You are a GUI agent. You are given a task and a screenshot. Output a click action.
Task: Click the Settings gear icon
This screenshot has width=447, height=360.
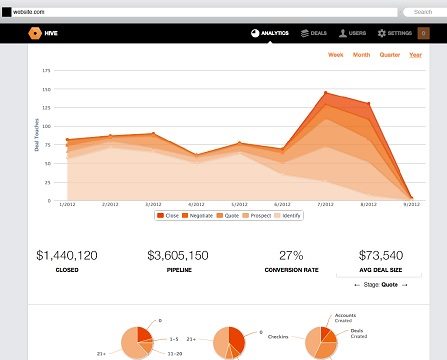tap(382, 33)
